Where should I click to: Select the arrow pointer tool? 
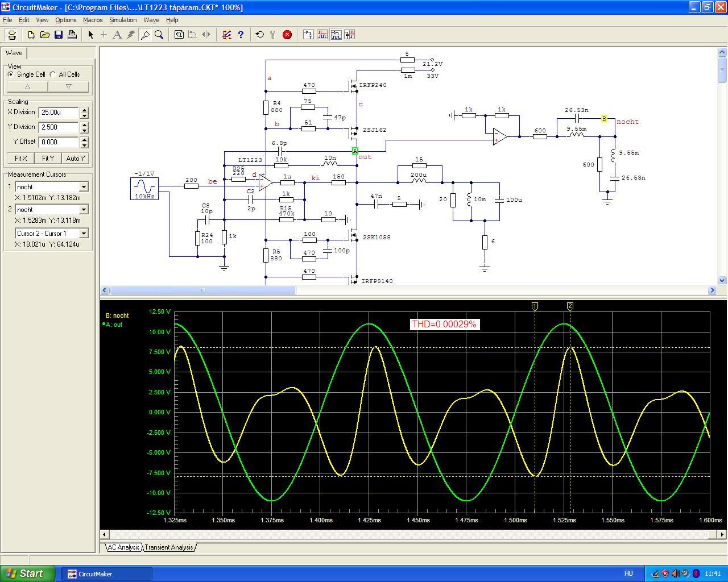pyautogui.click(x=90, y=35)
